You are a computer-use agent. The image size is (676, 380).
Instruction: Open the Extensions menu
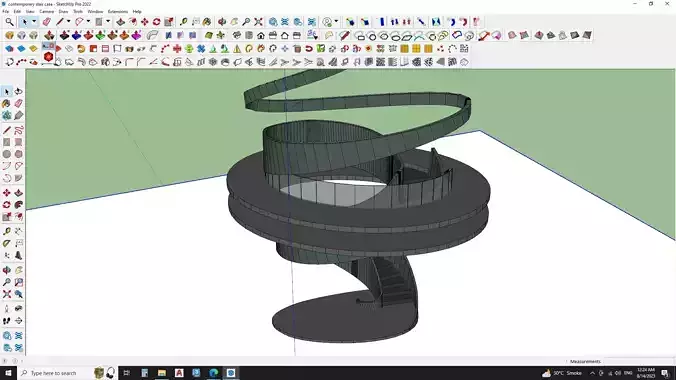click(118, 12)
